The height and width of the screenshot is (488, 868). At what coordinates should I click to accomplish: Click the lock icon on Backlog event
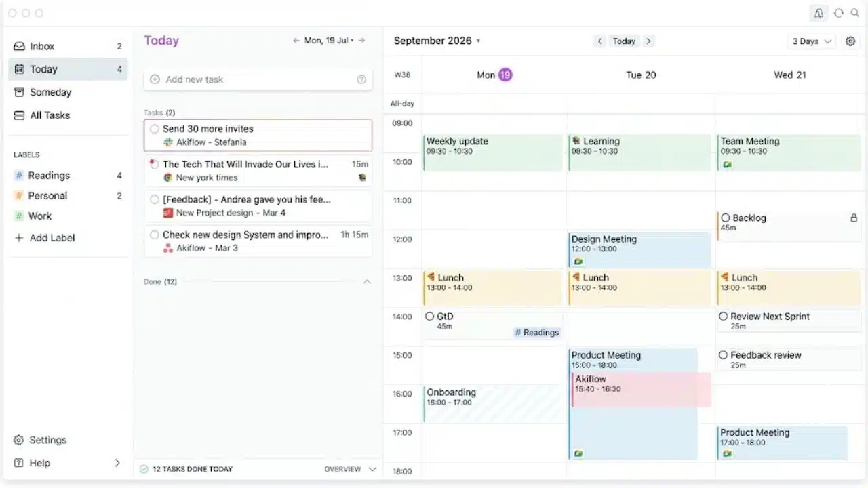[x=854, y=218]
